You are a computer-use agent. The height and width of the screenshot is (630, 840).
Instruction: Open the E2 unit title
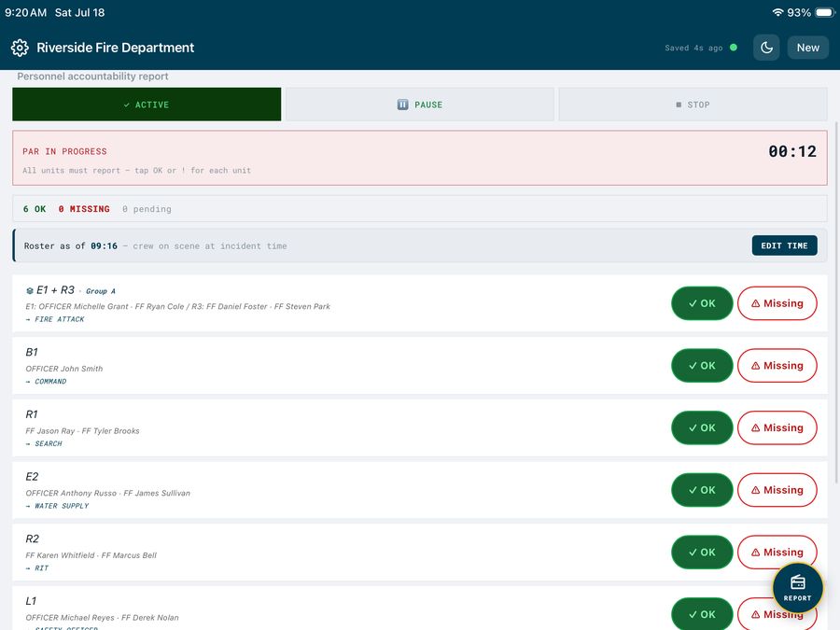(x=32, y=476)
